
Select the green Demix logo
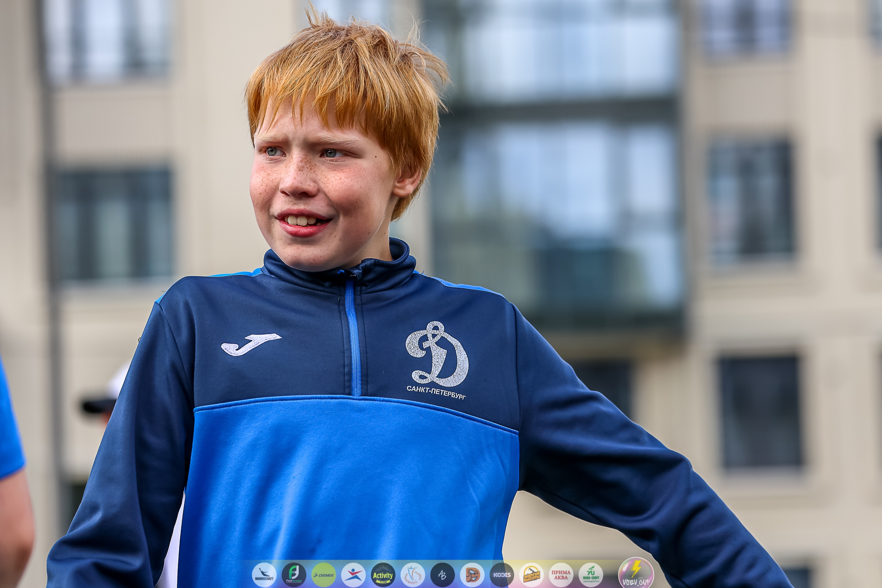[x=324, y=575]
